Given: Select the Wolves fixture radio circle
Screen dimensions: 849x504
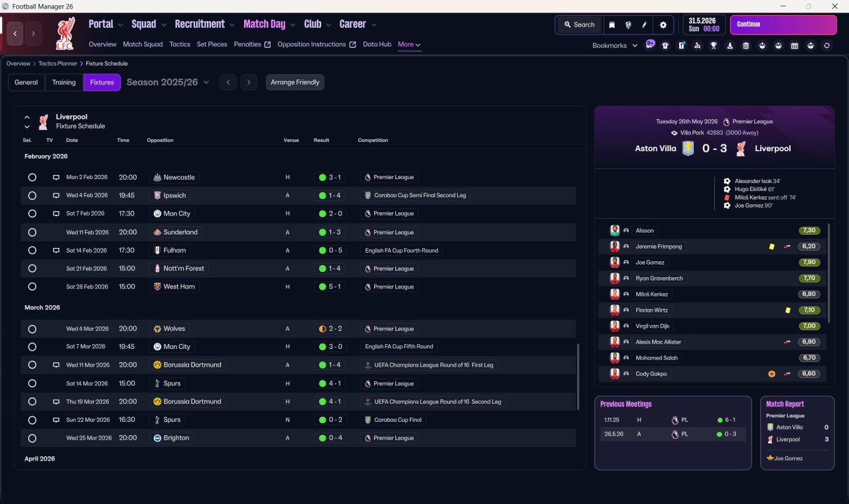Looking at the screenshot, I should point(32,329).
